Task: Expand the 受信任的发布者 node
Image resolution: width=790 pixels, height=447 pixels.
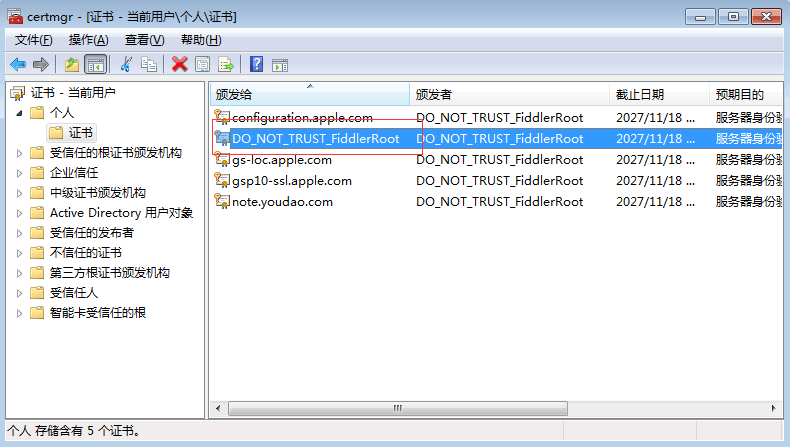Action: tap(19, 233)
